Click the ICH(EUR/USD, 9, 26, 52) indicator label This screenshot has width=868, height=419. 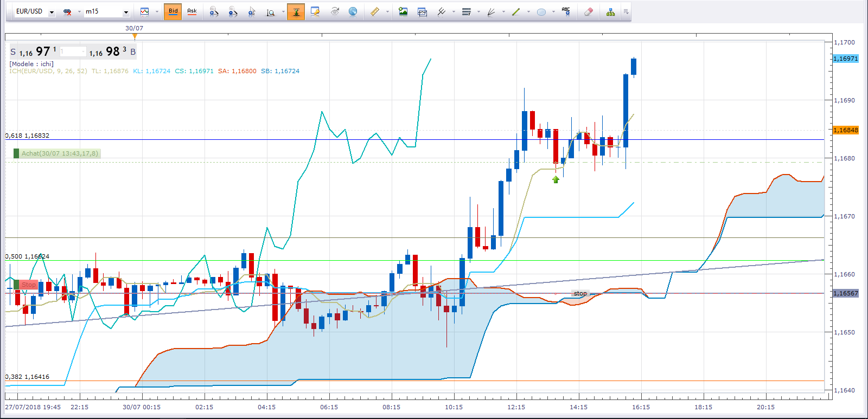(48, 71)
